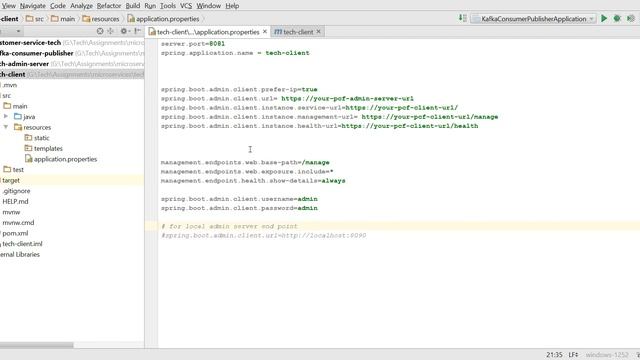Collapse the resources folder arrow
640x360 pixels.
[x=6, y=127]
